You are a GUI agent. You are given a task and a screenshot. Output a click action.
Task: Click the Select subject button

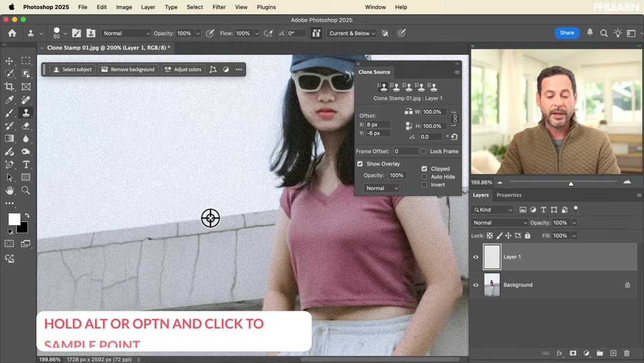click(x=73, y=69)
